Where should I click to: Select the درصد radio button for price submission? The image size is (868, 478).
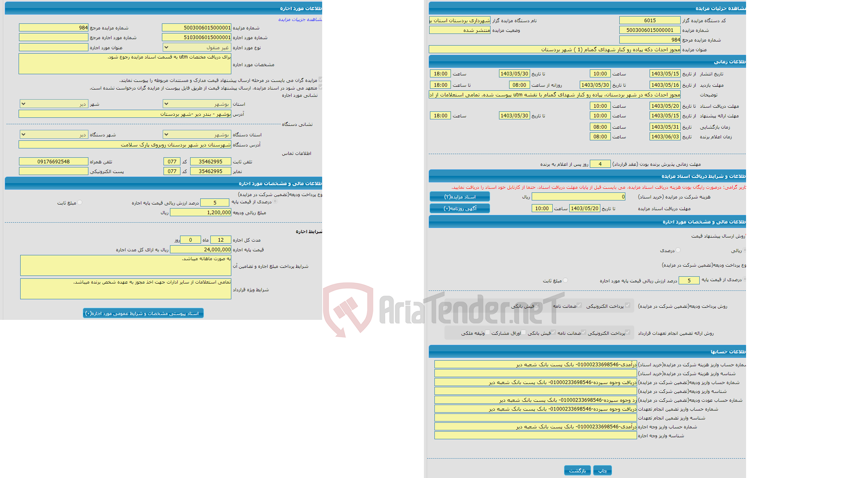tap(675, 250)
